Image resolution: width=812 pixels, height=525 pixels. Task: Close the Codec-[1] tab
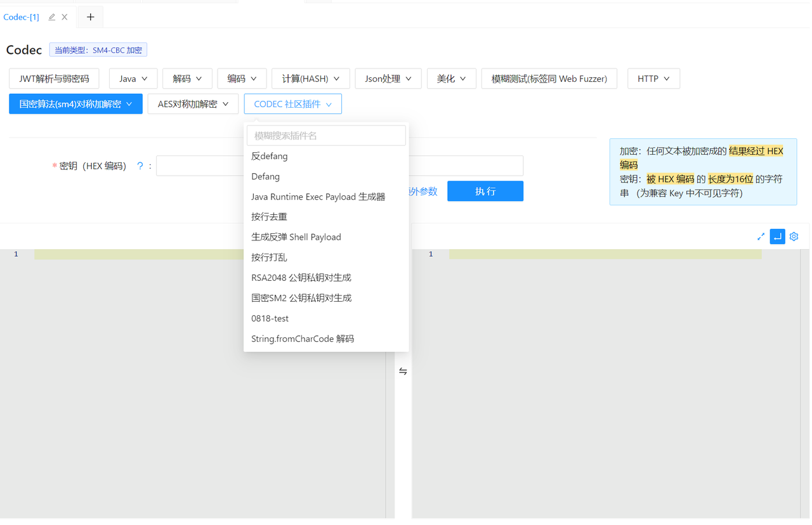[65, 17]
